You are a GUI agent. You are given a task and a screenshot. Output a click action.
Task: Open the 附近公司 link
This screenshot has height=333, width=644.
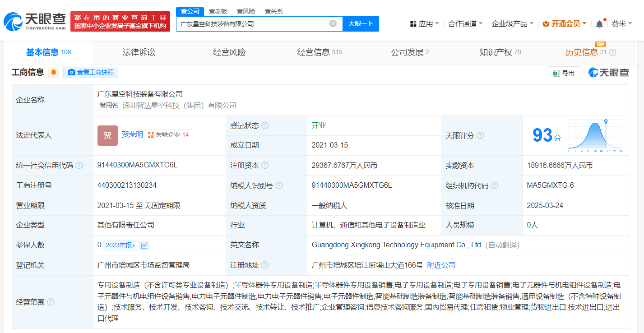click(x=441, y=265)
